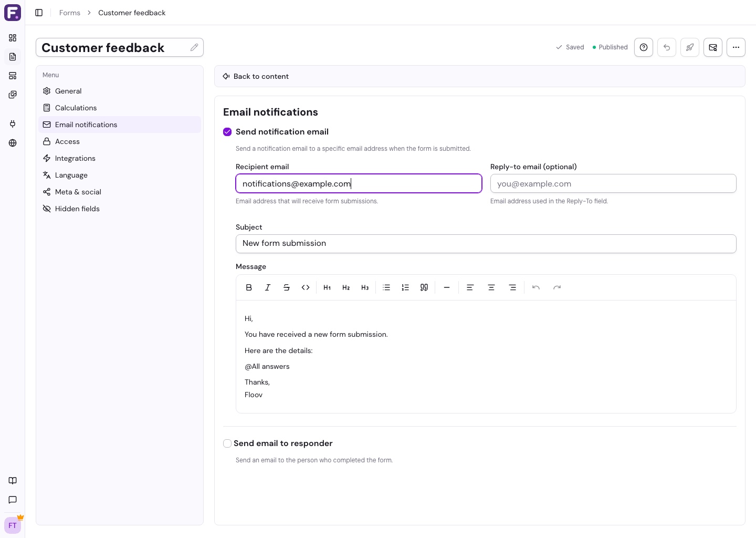Redo the edit in message editor
Image resolution: width=756 pixels, height=538 pixels.
(x=557, y=287)
